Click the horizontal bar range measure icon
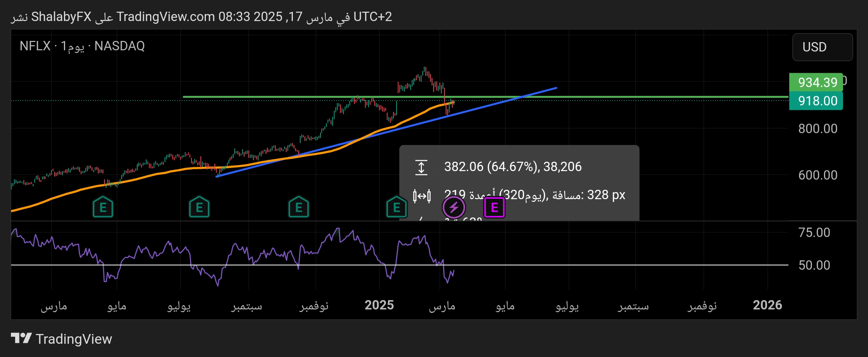Image resolution: width=868 pixels, height=357 pixels. [422, 196]
